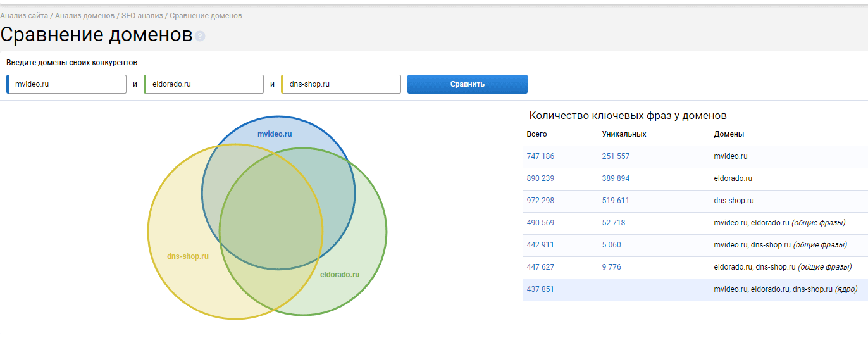The height and width of the screenshot is (338, 868).
Task: Click the mvideo.ru domain input field
Action: pos(68,84)
